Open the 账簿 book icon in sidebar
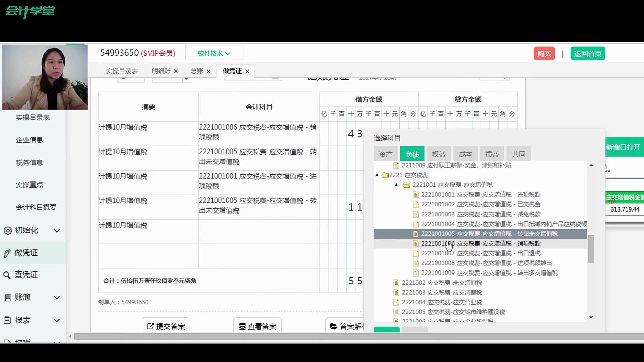644x362 pixels. tap(7, 298)
